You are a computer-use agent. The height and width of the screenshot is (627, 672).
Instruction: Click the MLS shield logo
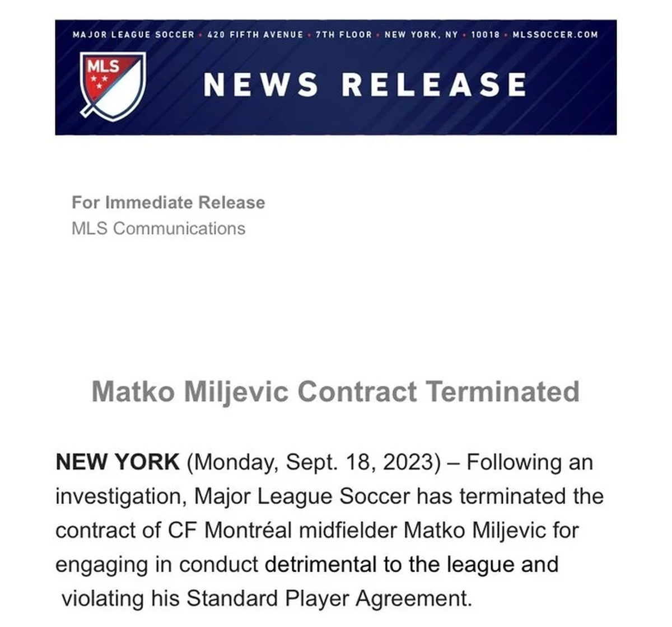pos(113,85)
